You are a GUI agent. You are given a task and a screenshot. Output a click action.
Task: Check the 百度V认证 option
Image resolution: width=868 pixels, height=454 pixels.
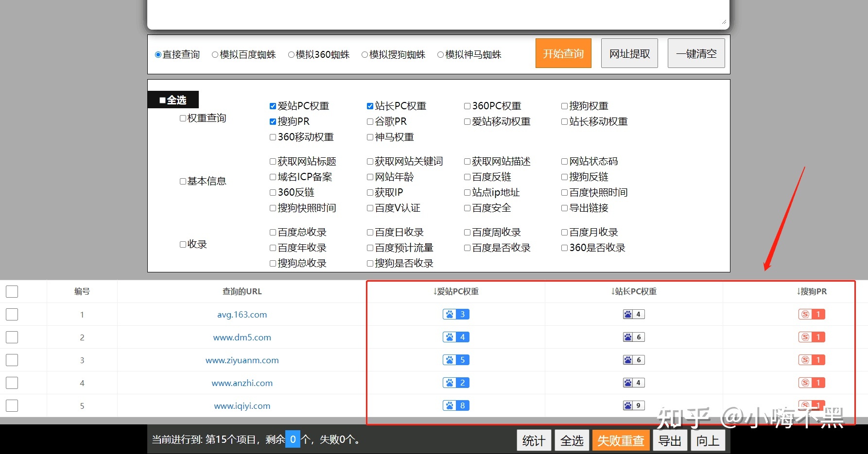[370, 208]
